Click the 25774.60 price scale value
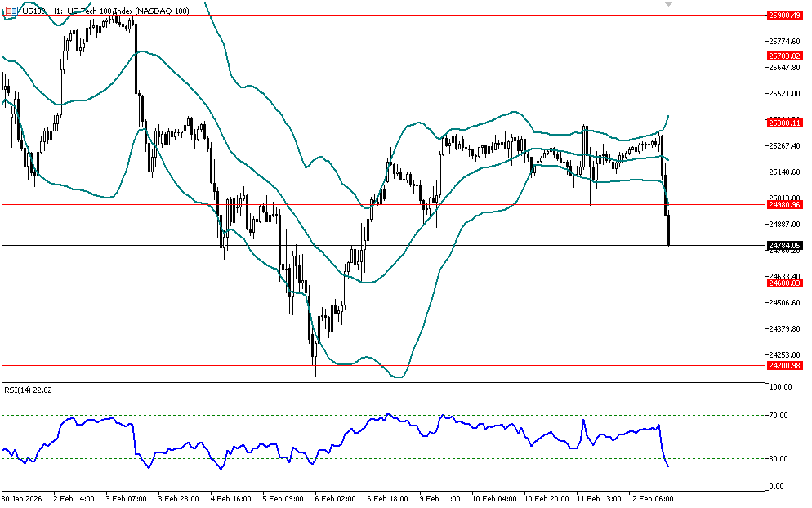The image size is (812, 508). (x=783, y=42)
